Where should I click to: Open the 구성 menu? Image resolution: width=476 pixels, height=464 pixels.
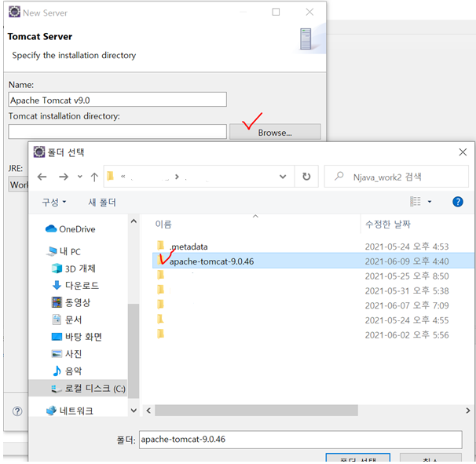tap(53, 202)
